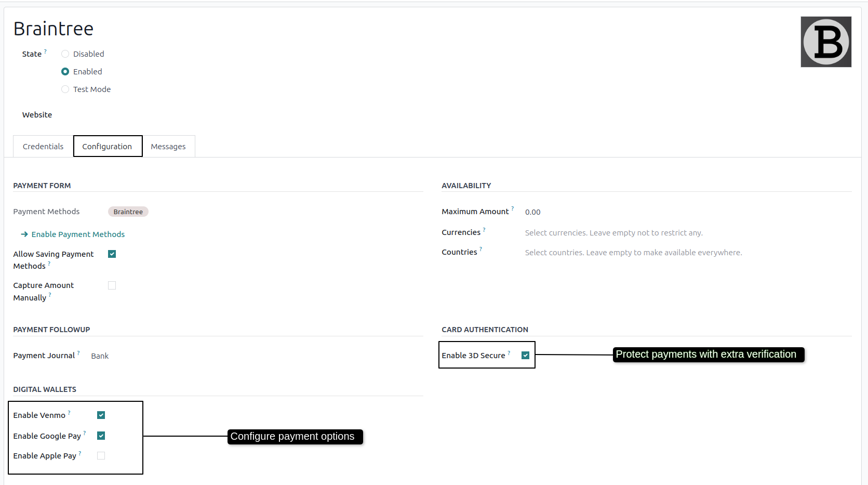
Task: Show help tooltip for Enable Apple Pay
Action: 80,453
